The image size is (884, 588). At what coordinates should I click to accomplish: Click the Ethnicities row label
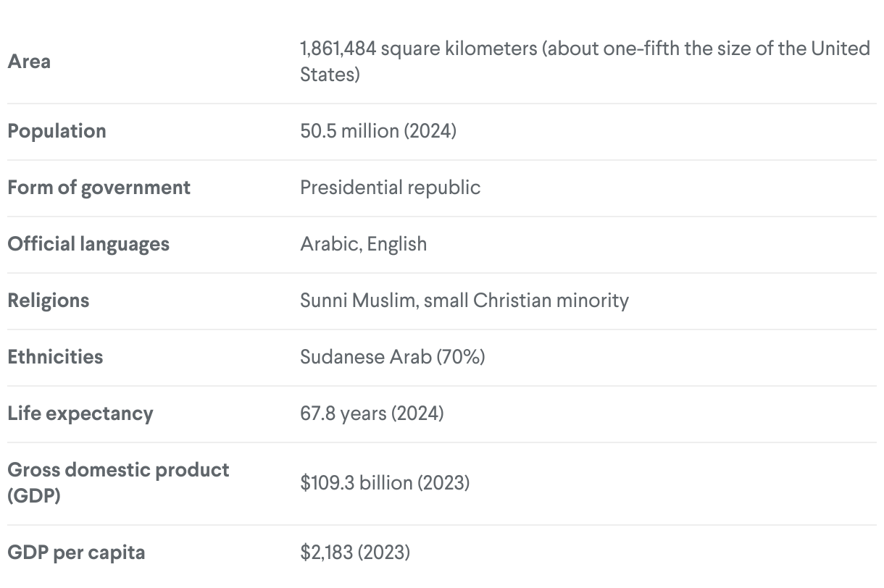tap(55, 357)
